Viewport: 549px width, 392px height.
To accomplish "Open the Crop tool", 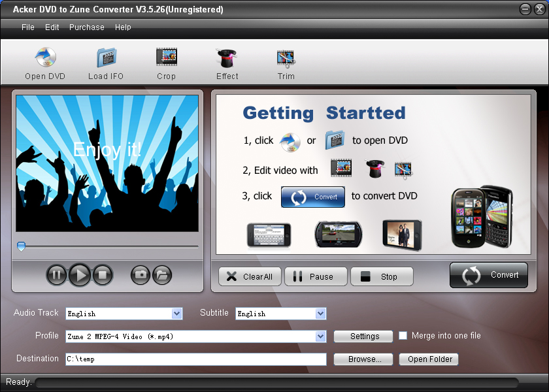I will (166, 62).
